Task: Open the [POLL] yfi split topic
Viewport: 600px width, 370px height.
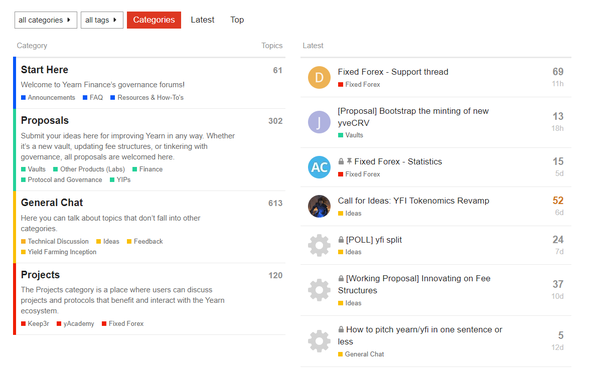Action: 374,240
